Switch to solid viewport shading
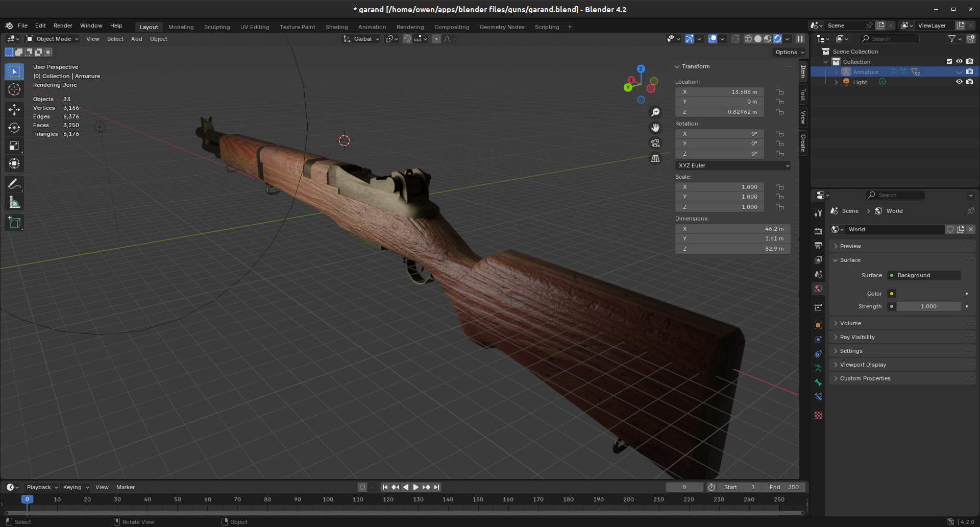 pyautogui.click(x=758, y=39)
